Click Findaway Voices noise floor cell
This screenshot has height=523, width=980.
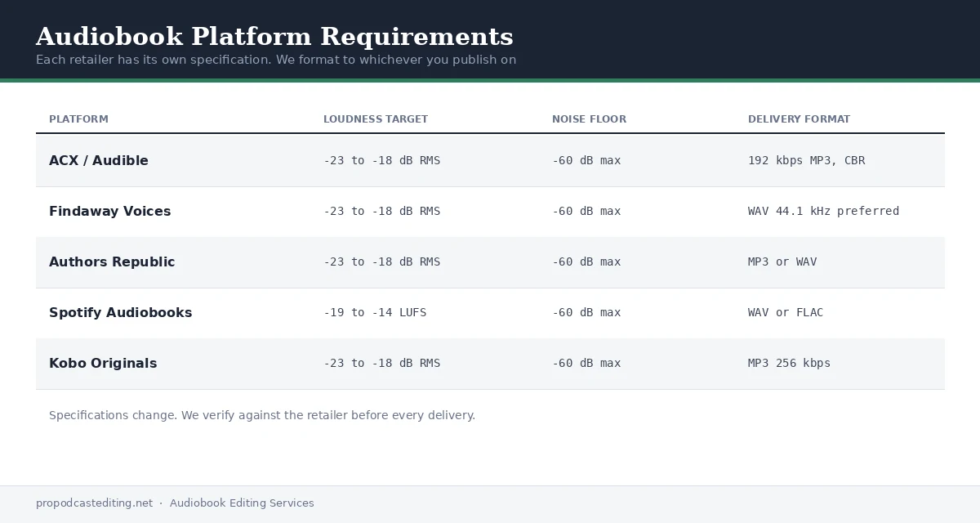point(586,212)
